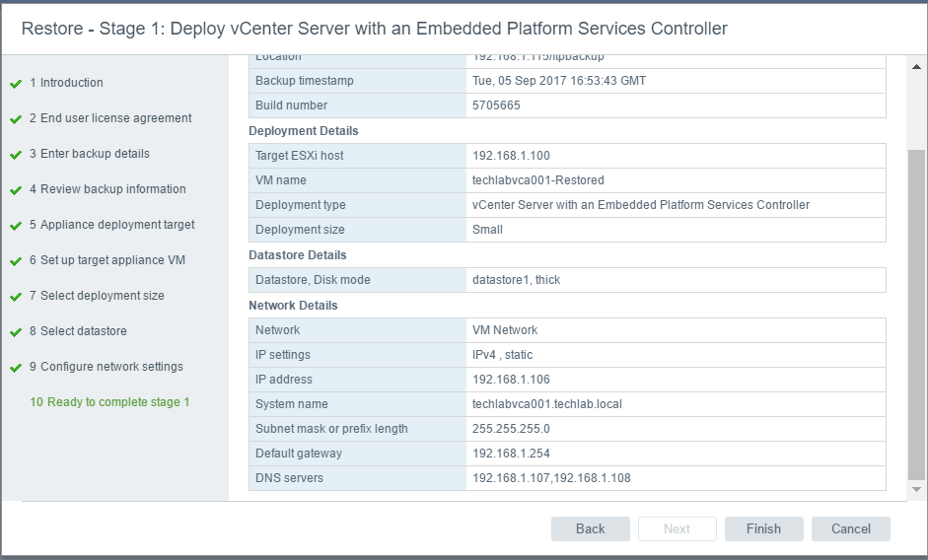This screenshot has height=560, width=928.
Task: Select DNS servers 192.168.1.107,192.168.1.108
Action: [x=551, y=478]
